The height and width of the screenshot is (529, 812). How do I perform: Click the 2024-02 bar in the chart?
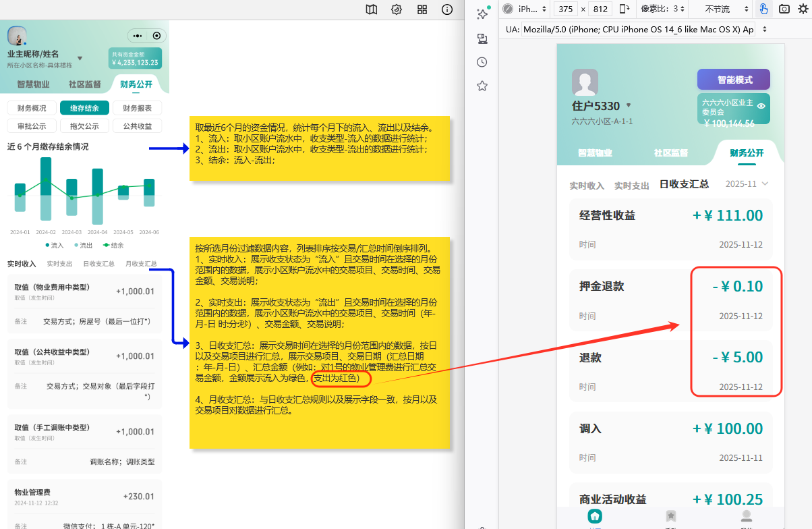(46, 188)
